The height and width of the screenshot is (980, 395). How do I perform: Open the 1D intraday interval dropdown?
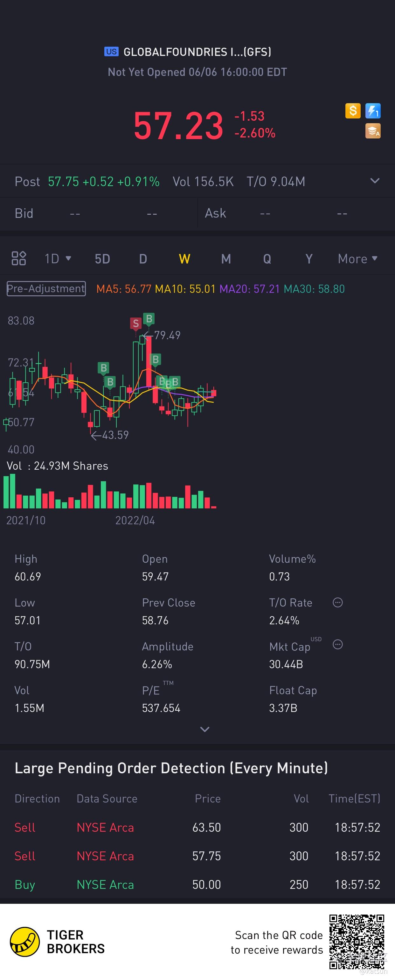pos(58,259)
